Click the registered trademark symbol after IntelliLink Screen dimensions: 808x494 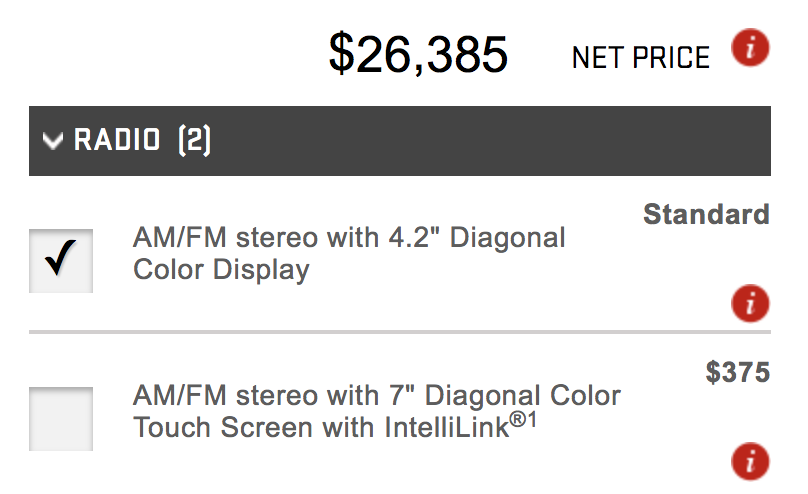pos(518,419)
